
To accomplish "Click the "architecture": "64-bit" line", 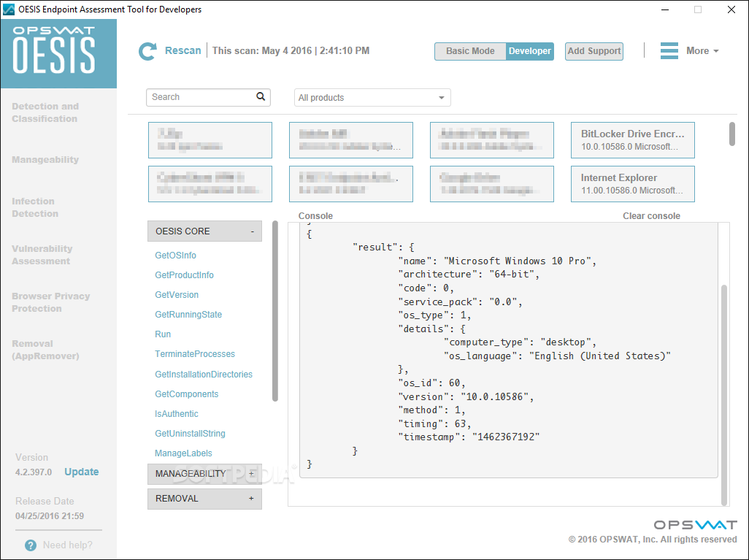I will tap(469, 275).
